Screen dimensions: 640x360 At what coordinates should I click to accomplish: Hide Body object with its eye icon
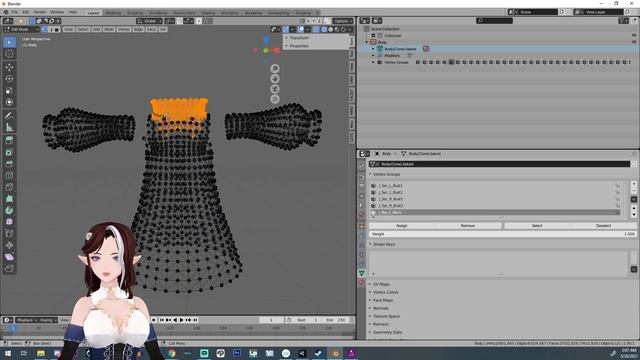[x=634, y=42]
